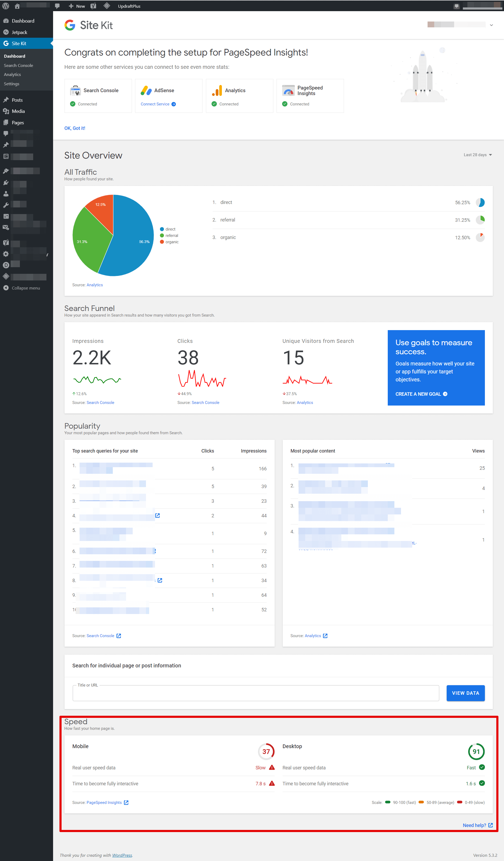504x861 pixels.
Task: Click the comments icon in sidebar
Action: [x=6, y=134]
